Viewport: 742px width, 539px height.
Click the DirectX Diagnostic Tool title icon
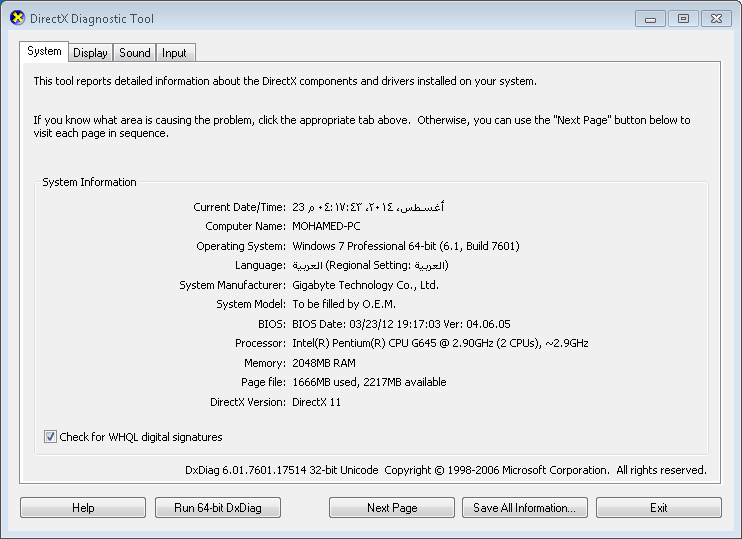[18, 18]
